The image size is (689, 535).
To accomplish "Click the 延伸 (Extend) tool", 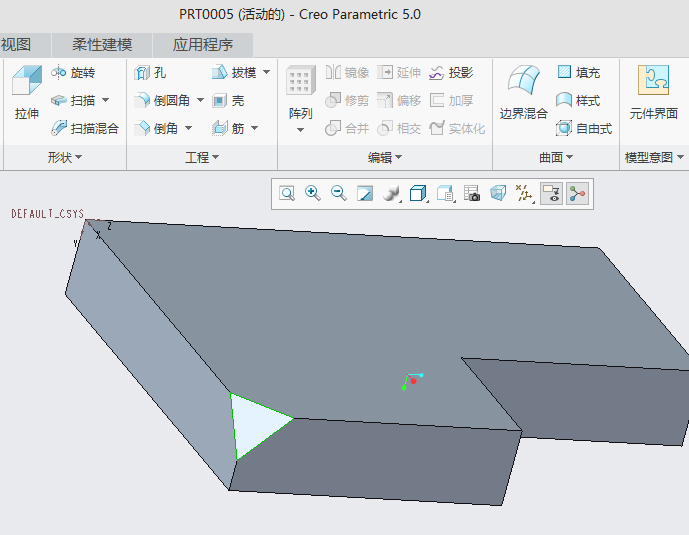I will 399,72.
